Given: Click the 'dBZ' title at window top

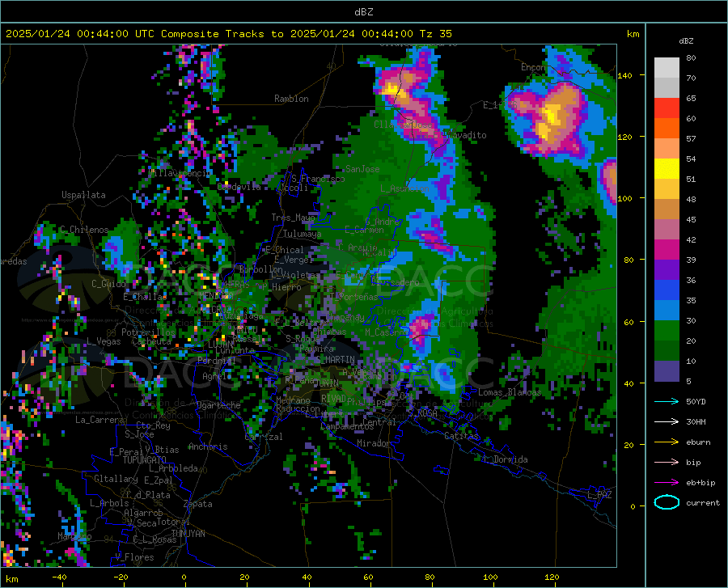Looking at the screenshot, I should pos(363,12).
